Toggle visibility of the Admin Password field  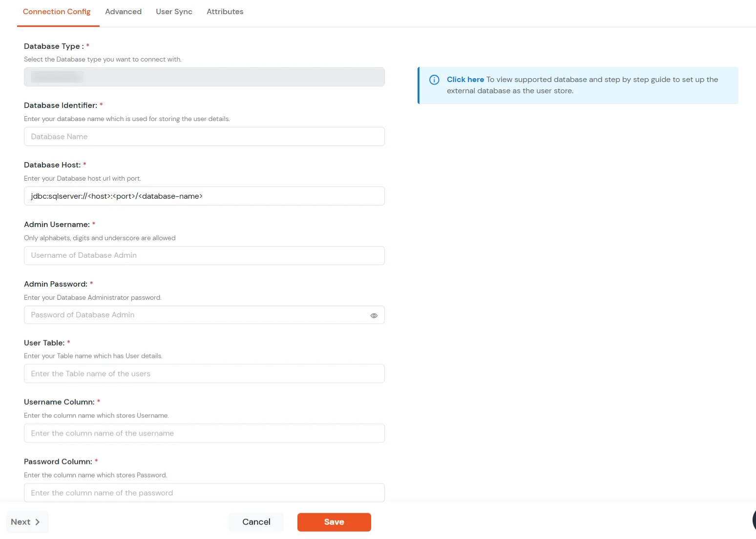click(x=374, y=315)
